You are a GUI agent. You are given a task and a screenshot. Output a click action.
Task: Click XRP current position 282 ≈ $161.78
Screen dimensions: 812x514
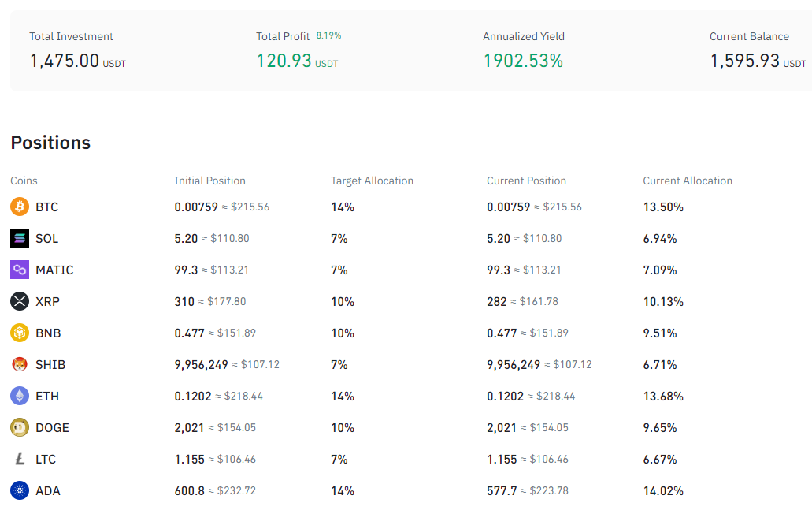(522, 302)
